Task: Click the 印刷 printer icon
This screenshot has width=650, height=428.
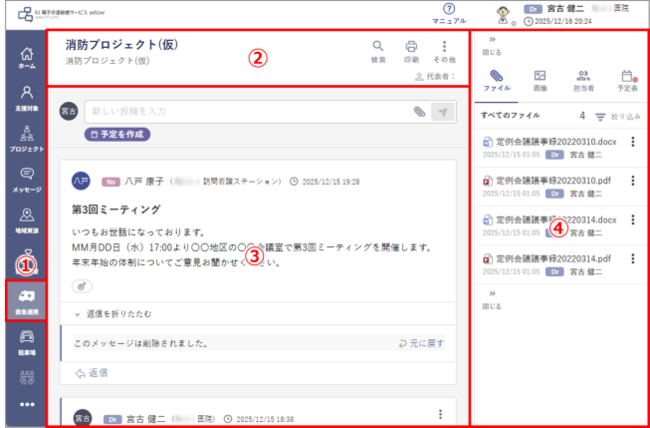Action: [x=411, y=51]
